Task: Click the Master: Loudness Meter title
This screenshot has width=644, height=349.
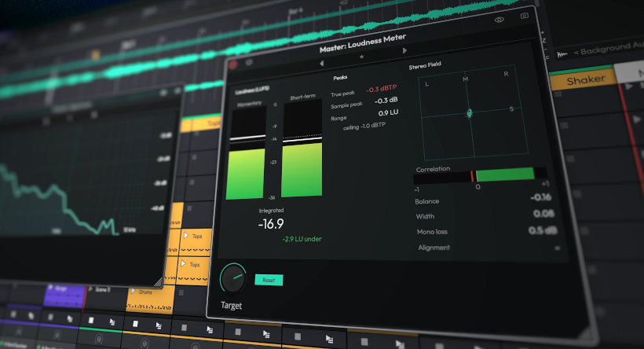Action: 363,42
